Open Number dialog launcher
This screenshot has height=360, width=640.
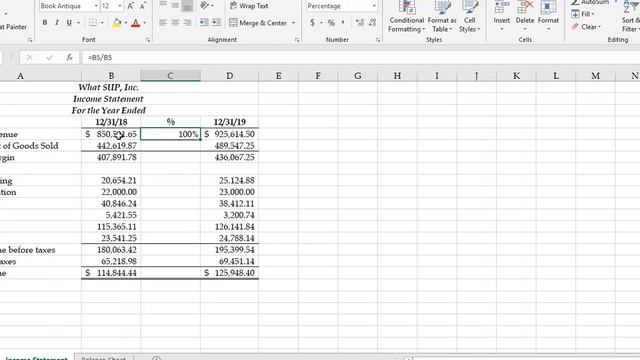click(378, 40)
